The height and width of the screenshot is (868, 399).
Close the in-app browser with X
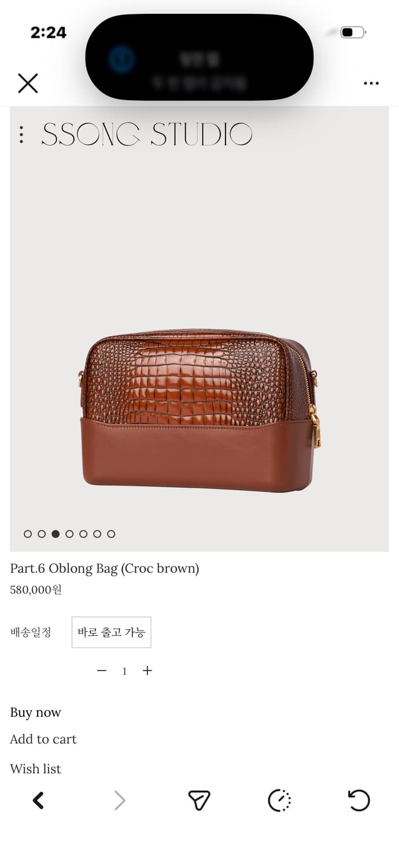28,83
